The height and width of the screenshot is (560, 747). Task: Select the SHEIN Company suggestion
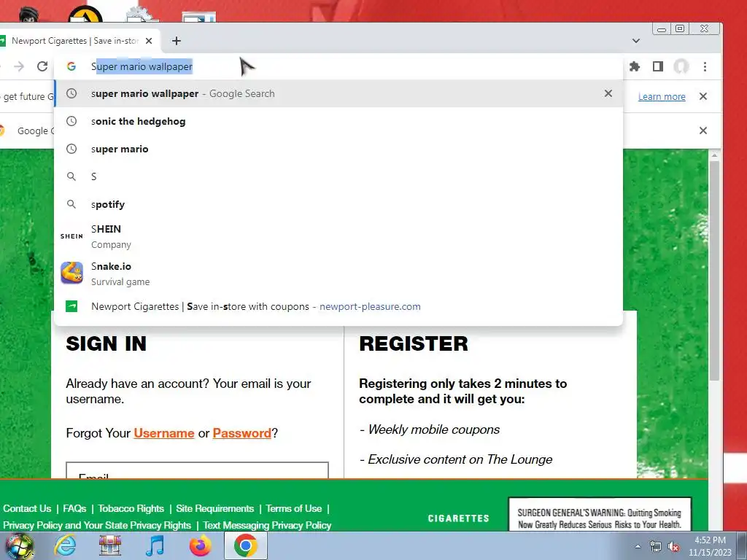[x=338, y=236]
